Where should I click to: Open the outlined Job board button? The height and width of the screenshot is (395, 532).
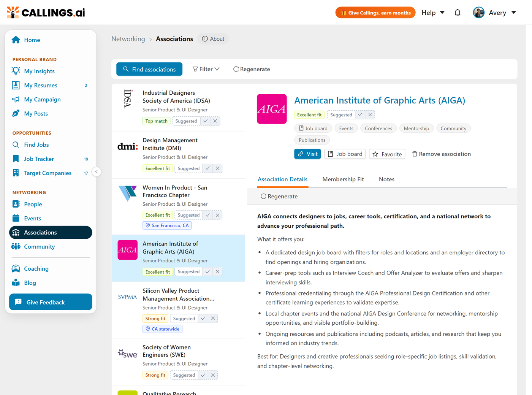click(x=345, y=154)
